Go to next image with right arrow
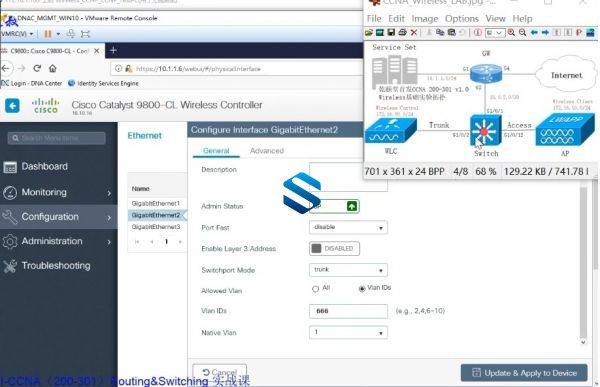600x387 pixels. tap(545, 33)
